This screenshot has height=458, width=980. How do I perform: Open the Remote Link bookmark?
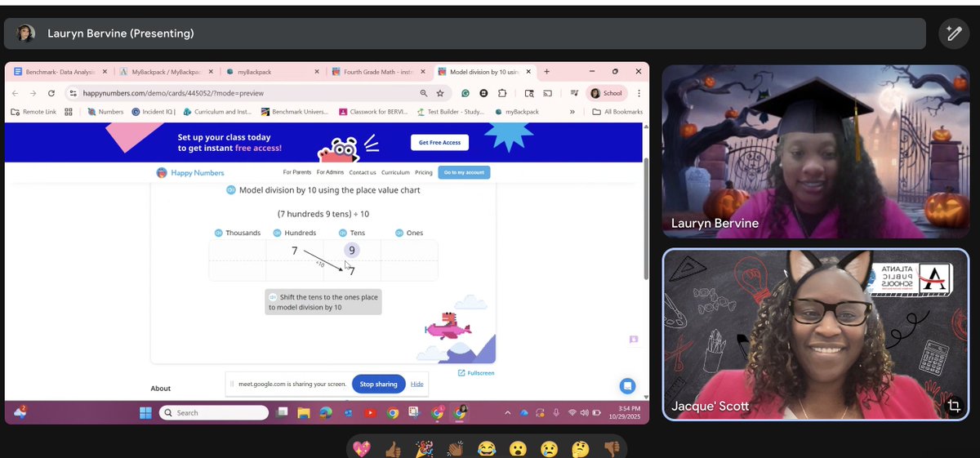click(x=33, y=112)
